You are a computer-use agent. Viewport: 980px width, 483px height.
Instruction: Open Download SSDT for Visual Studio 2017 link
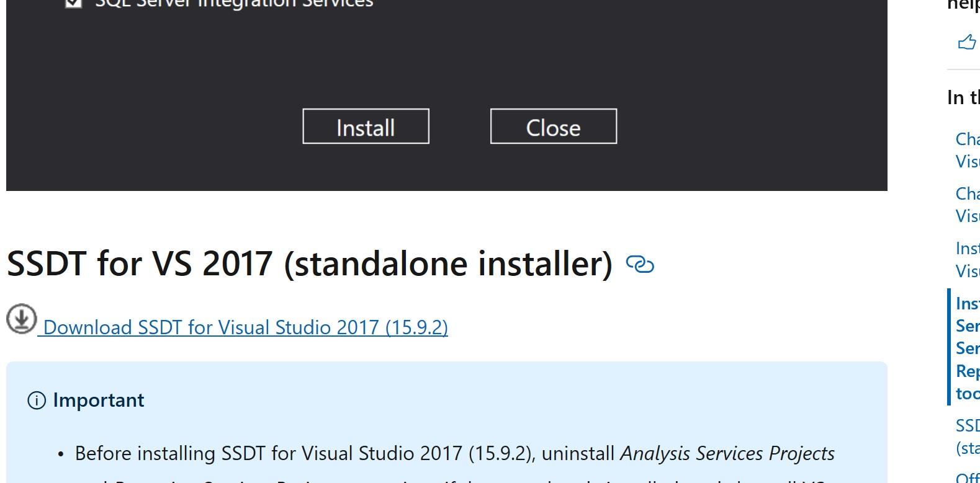[x=245, y=327]
